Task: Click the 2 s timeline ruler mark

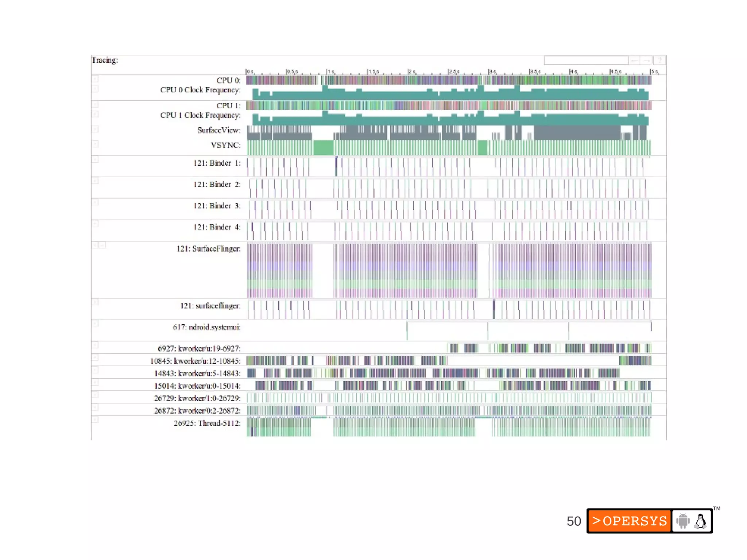Action: point(411,72)
